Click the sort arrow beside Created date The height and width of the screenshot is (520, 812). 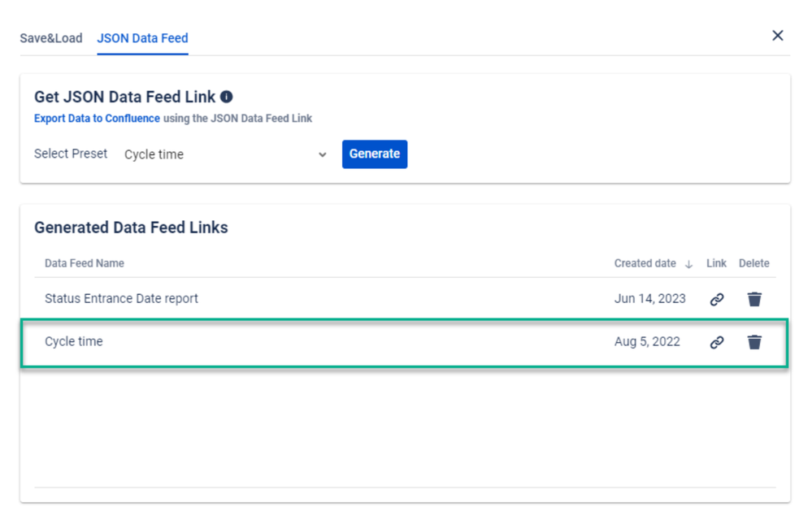690,263
